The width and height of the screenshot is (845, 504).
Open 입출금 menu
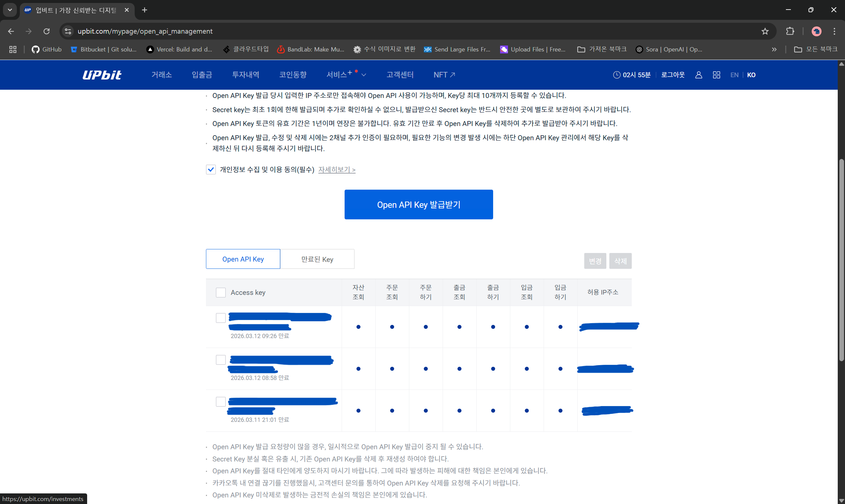tap(202, 75)
